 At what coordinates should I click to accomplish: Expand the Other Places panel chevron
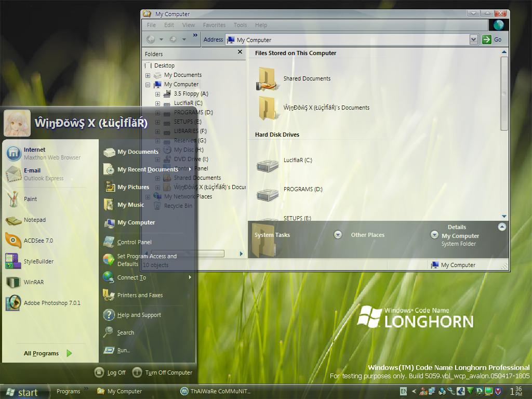coord(434,235)
